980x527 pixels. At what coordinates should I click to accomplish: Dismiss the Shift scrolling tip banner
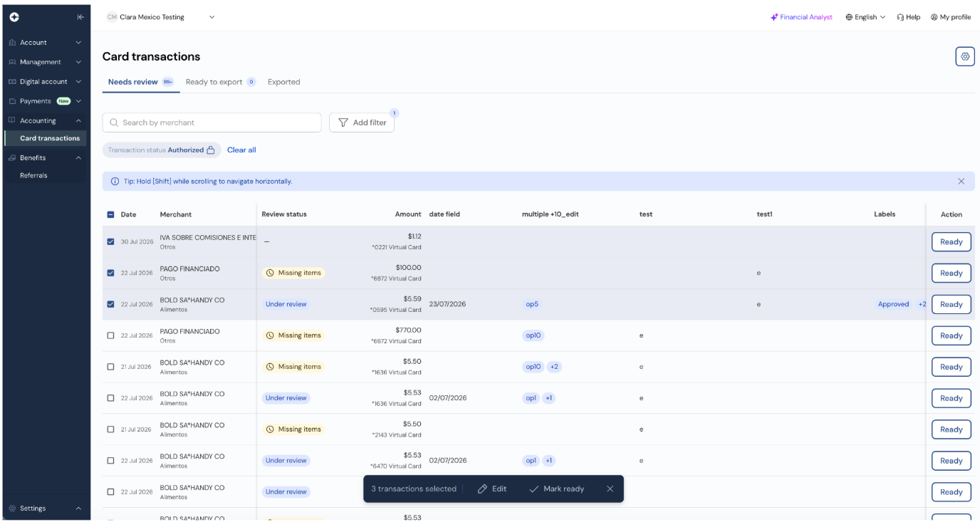[x=961, y=182]
